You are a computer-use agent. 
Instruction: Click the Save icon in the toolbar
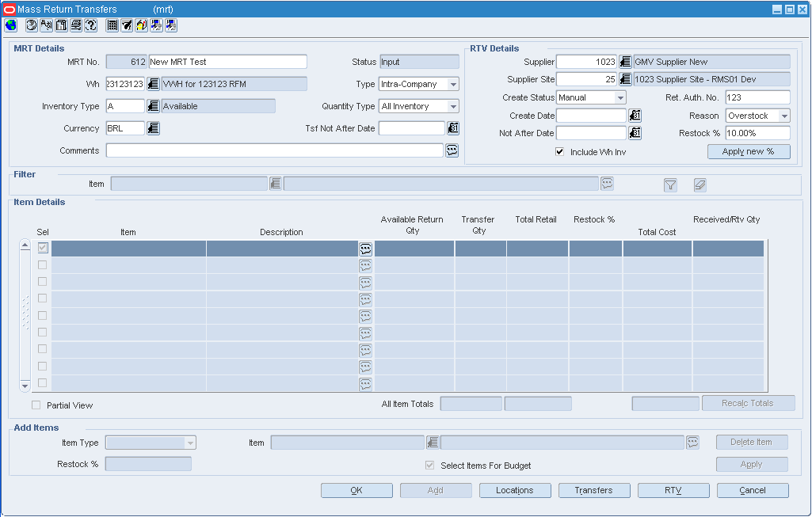(61, 25)
